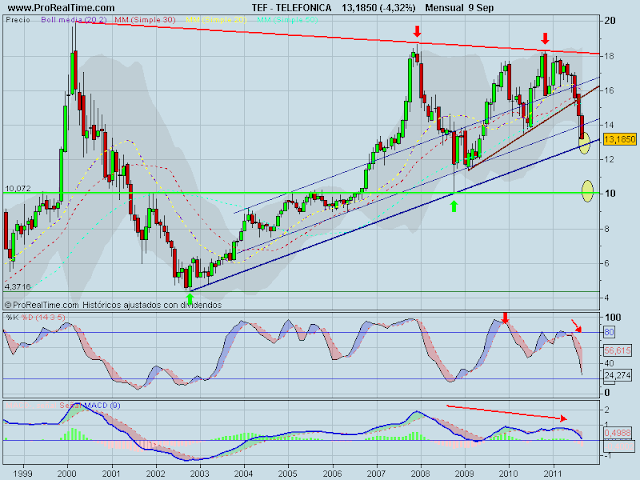This screenshot has height=480, width=640.
Task: Click the -1 tick on MACD axis
Action: point(607,456)
